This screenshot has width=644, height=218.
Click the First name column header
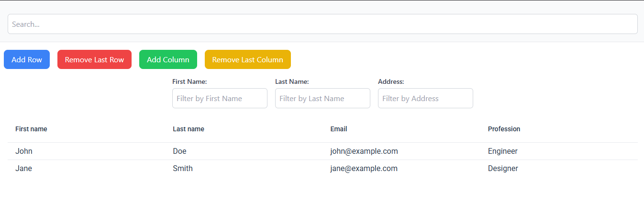tap(31, 129)
